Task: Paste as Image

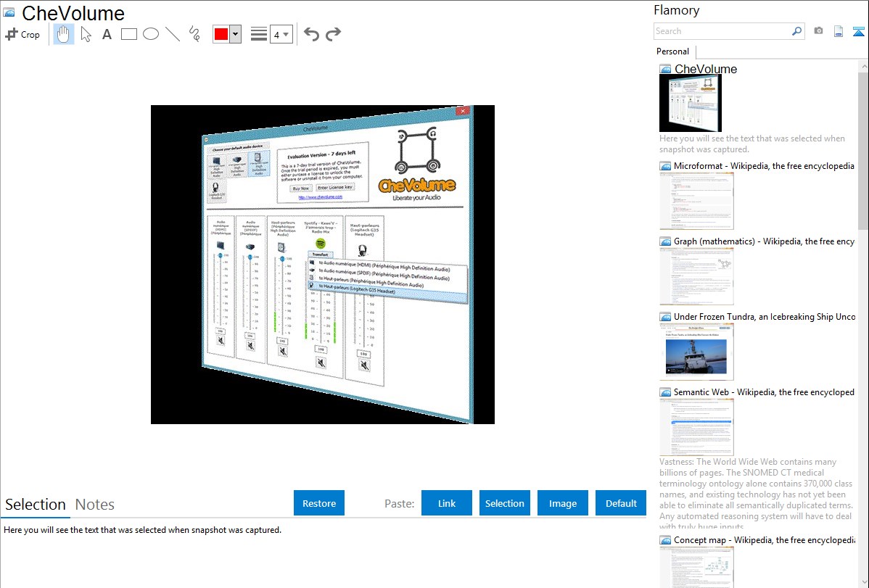Action: [x=562, y=503]
